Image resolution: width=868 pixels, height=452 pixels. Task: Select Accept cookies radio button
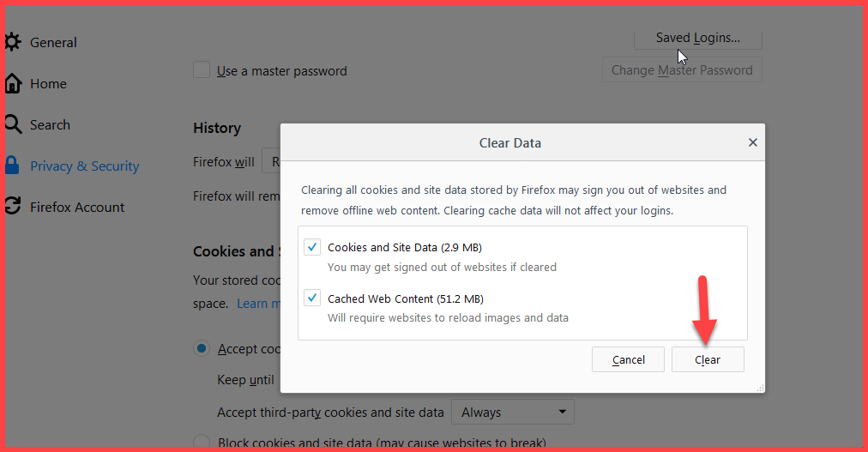pos(202,348)
